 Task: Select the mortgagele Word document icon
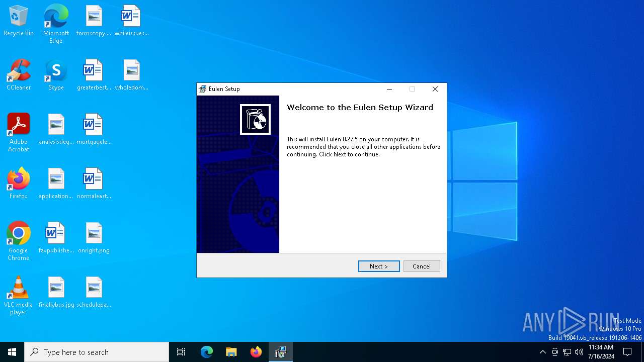(94, 130)
